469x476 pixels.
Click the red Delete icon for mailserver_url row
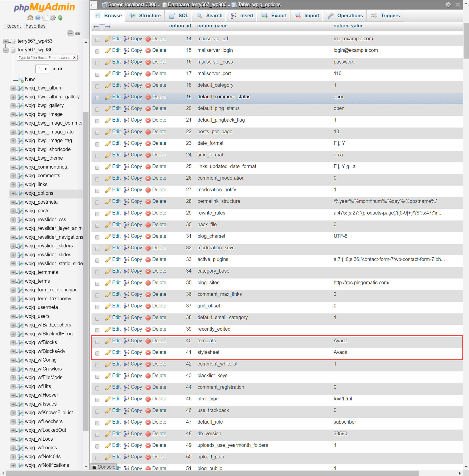(x=148, y=39)
